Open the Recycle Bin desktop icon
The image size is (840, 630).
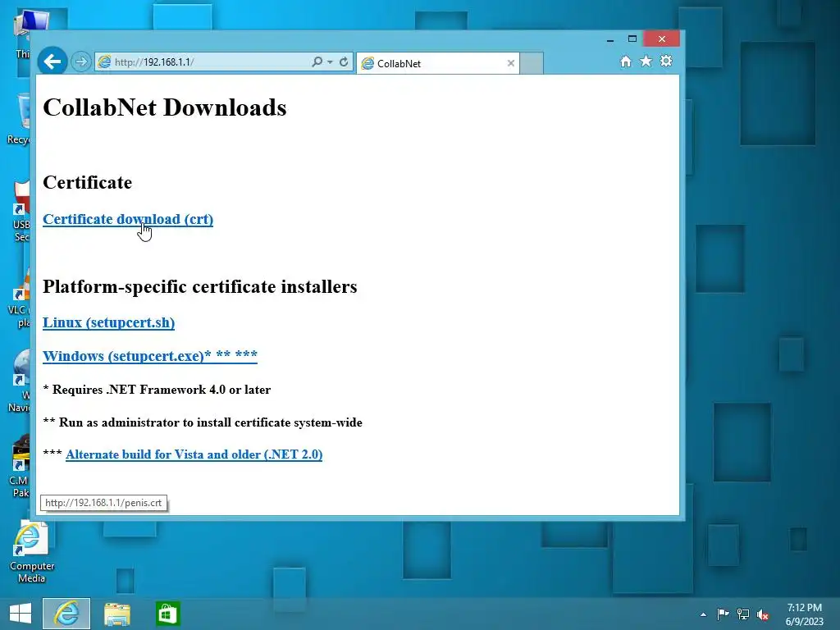[x=21, y=119]
